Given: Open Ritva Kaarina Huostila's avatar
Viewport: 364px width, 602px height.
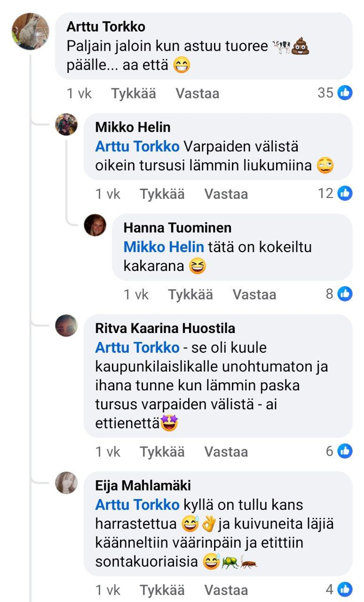Looking at the screenshot, I should (66, 325).
